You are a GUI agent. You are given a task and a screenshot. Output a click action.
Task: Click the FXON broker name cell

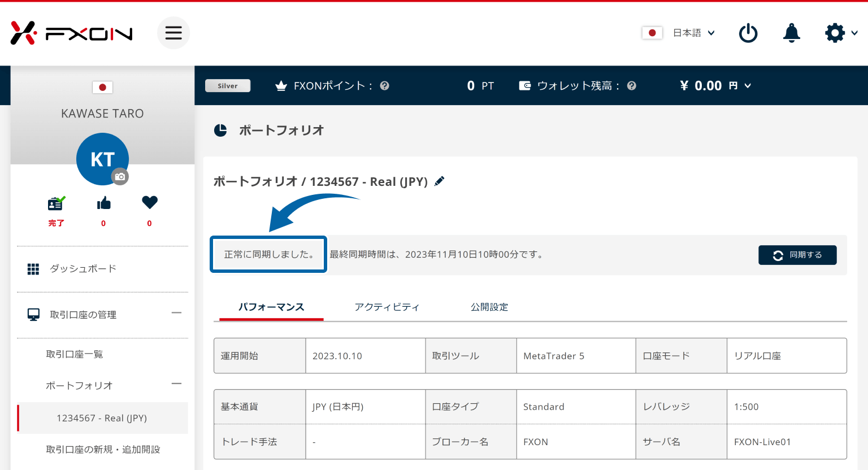pos(576,442)
